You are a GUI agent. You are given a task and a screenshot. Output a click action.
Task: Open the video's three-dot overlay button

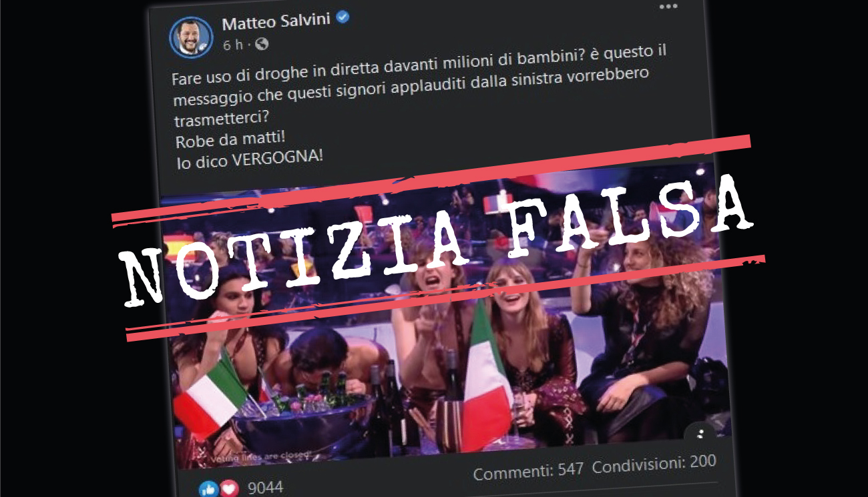(700, 436)
